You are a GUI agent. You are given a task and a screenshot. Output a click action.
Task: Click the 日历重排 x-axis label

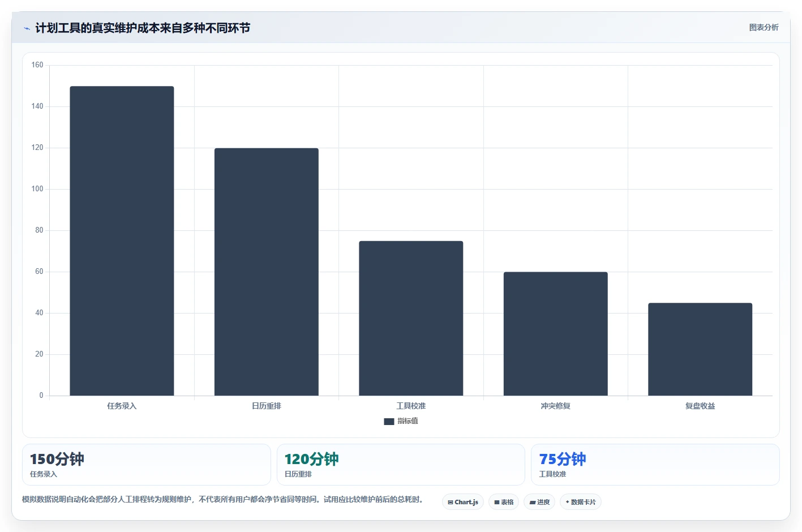[x=267, y=406]
